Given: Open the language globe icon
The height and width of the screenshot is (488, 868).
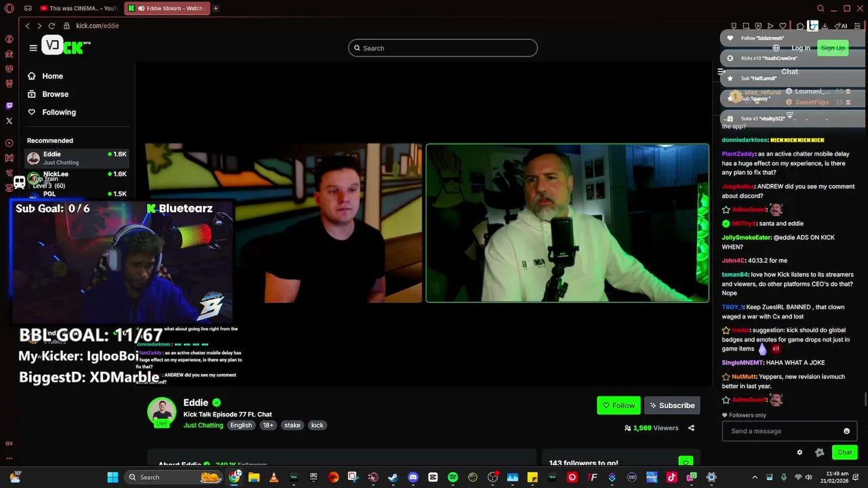Looking at the screenshot, I should click(776, 47).
